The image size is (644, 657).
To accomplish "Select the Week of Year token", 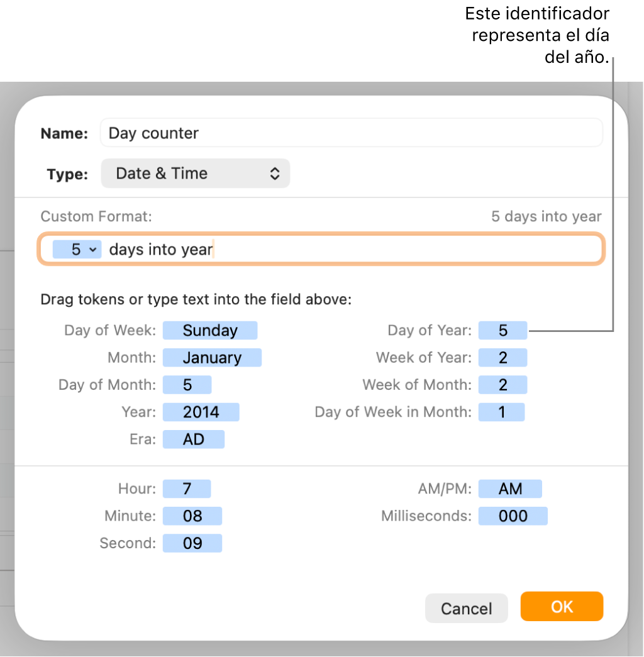I will [501, 357].
